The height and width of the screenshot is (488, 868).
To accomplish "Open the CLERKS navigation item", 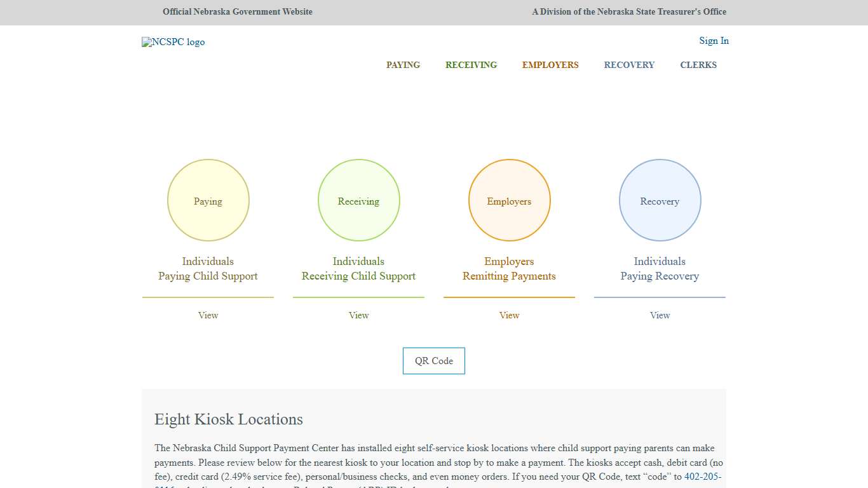I will (x=698, y=65).
